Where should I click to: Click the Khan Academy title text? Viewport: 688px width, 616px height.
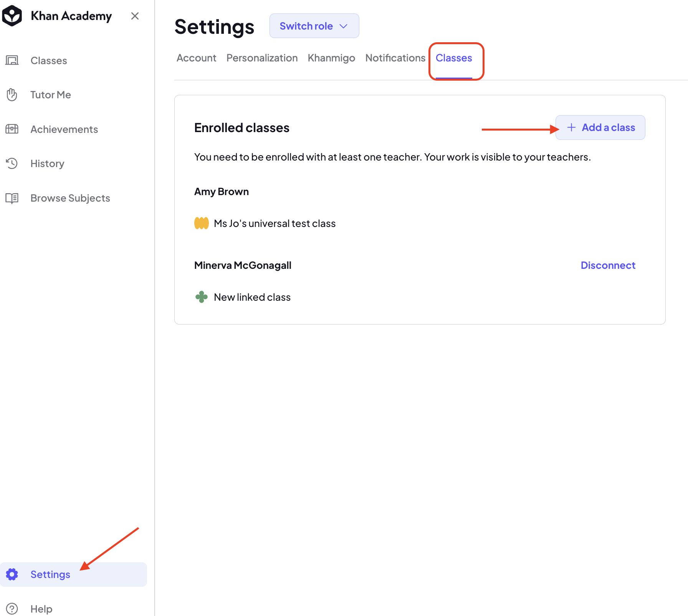pyautogui.click(x=71, y=16)
